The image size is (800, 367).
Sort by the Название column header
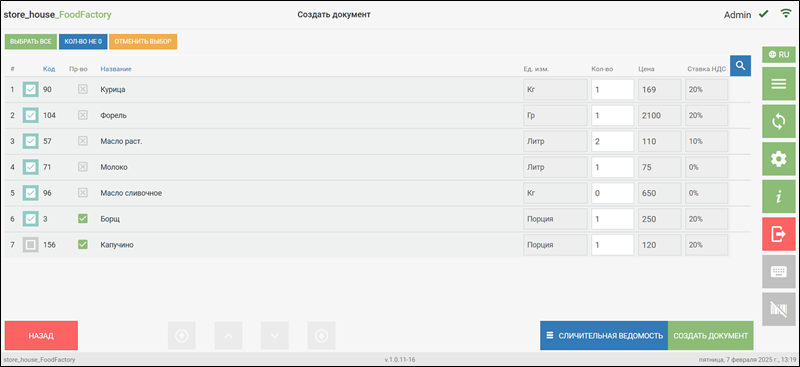116,69
